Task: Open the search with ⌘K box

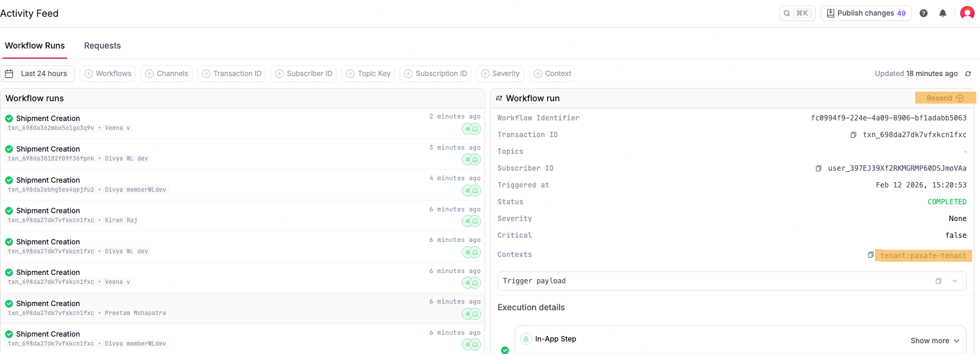Action: (x=797, y=13)
